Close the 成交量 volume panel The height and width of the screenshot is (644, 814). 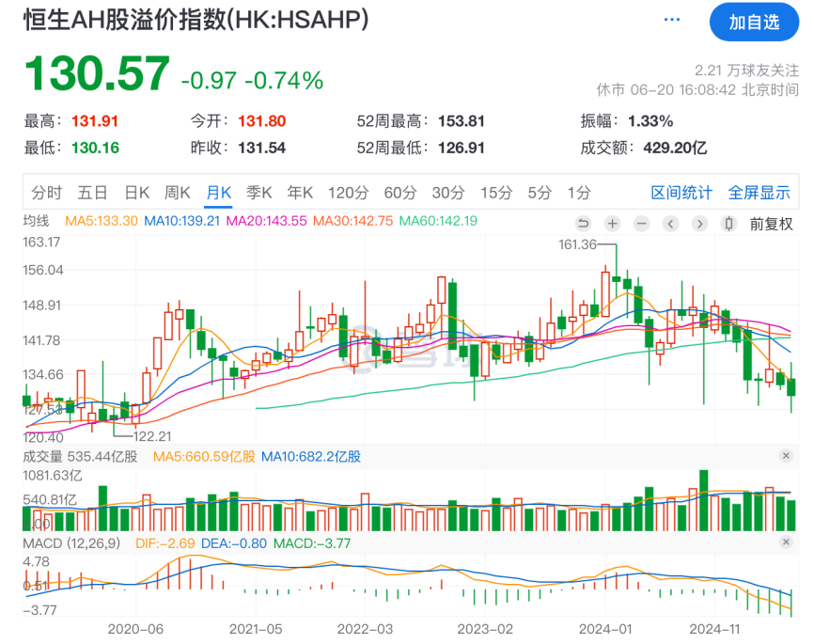point(786,455)
